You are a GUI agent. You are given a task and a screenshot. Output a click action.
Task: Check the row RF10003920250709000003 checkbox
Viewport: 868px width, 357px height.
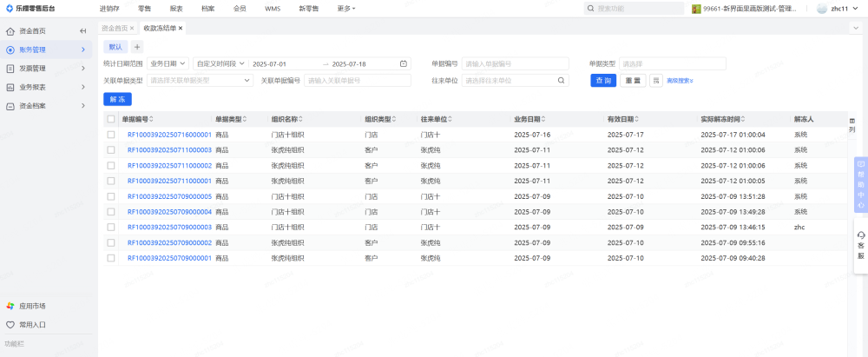110,227
